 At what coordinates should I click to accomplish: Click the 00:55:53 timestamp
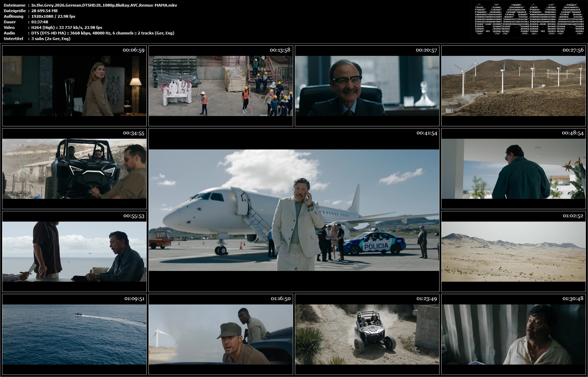pos(134,216)
